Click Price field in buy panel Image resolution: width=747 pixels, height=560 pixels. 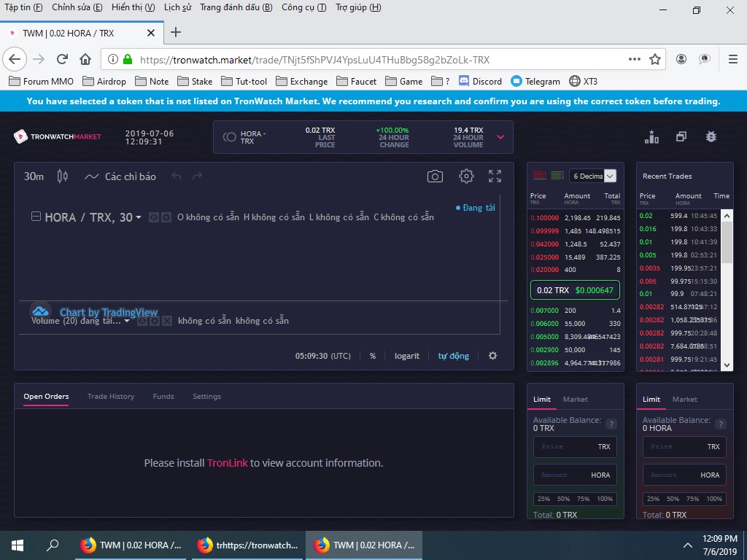coord(575,447)
